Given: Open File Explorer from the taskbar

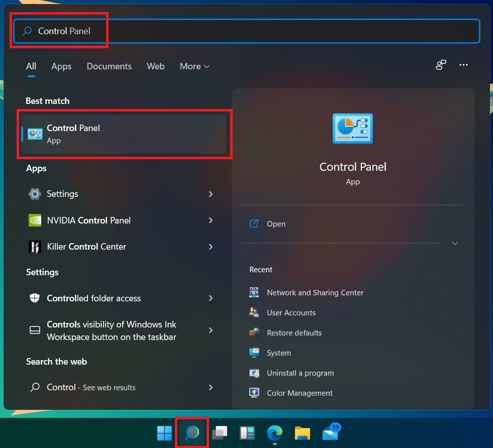Looking at the screenshot, I should [303, 433].
